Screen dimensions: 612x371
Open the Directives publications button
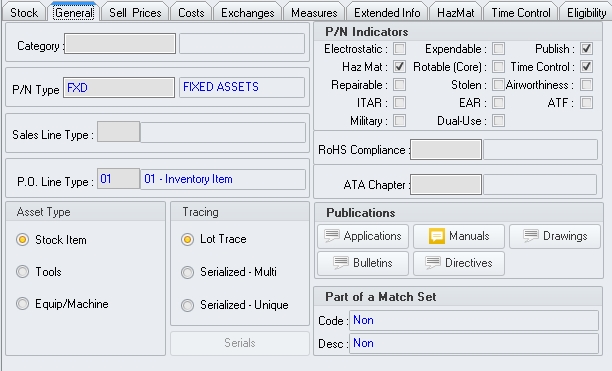point(459,263)
